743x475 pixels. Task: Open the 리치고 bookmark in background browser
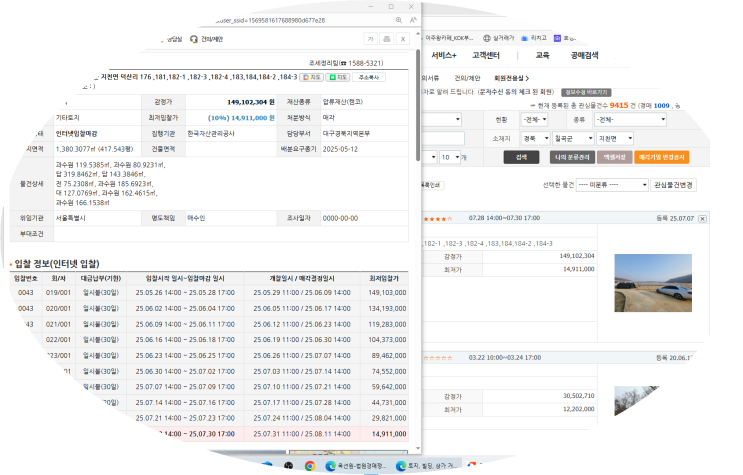coord(534,38)
